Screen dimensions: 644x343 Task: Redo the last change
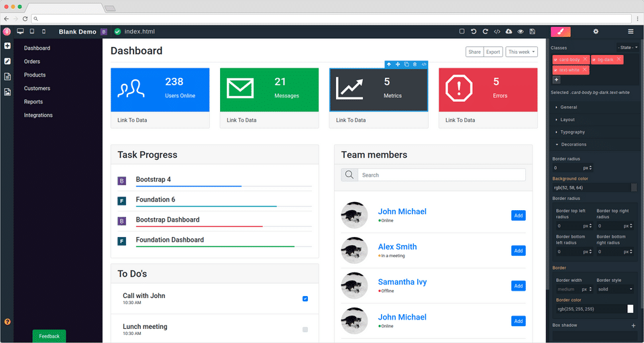(485, 32)
